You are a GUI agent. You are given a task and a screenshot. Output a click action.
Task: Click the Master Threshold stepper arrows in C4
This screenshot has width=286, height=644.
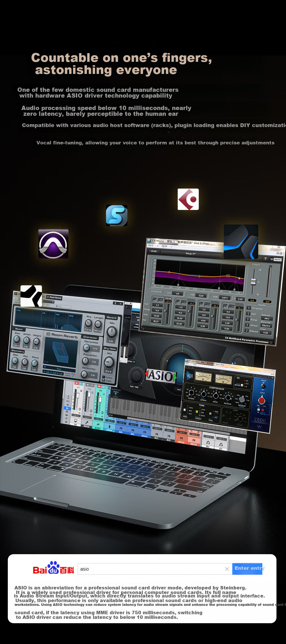click(249, 308)
